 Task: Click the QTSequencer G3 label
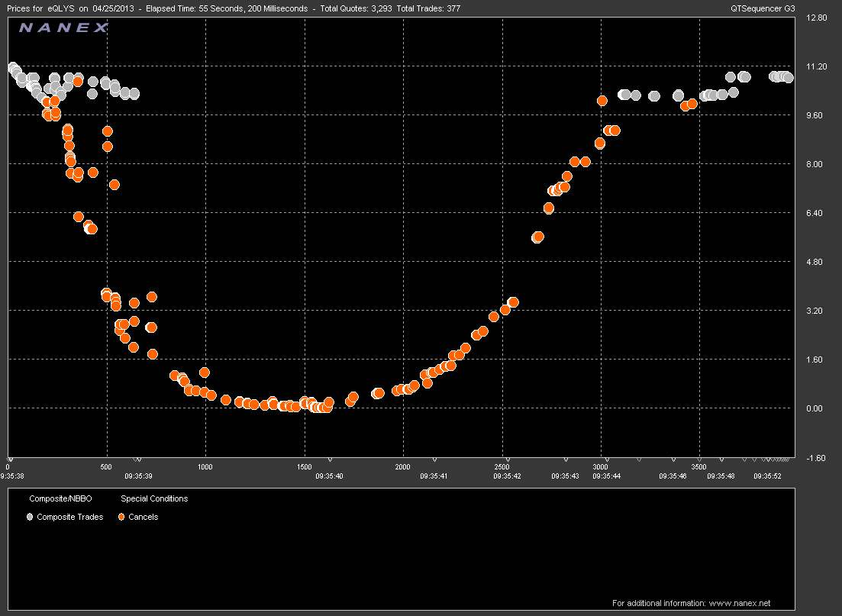coord(763,8)
